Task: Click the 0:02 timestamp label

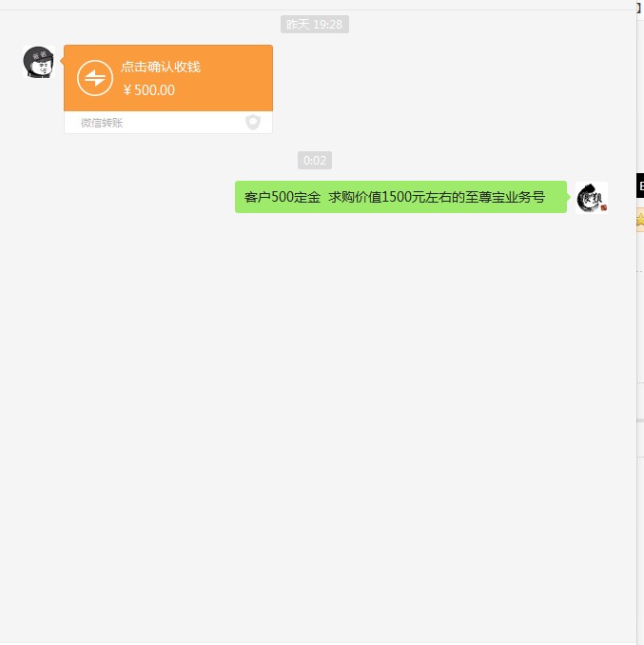Action: pyautogui.click(x=315, y=160)
